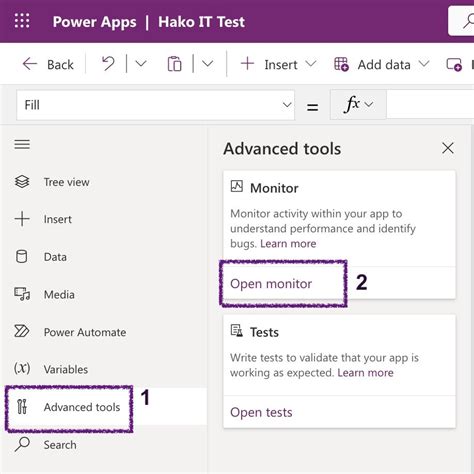Close the Advanced tools panel

coord(448,148)
